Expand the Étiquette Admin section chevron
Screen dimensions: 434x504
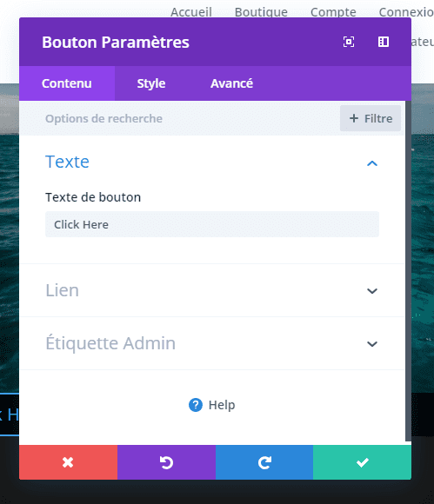click(372, 344)
